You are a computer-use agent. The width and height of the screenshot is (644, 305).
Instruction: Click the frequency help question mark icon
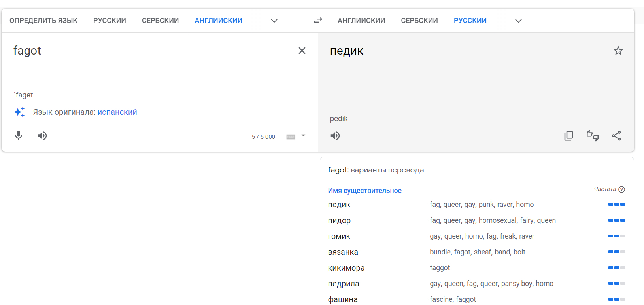point(622,189)
